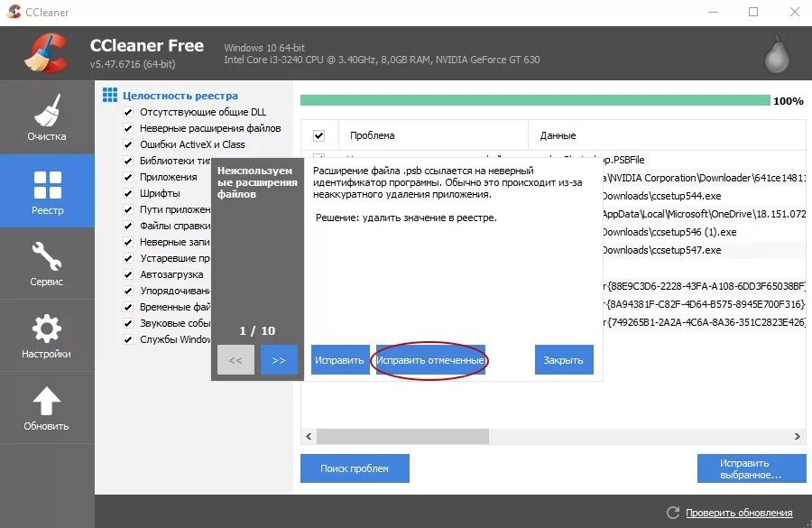Uncheck the Звуковые события checkbox

tap(126, 323)
